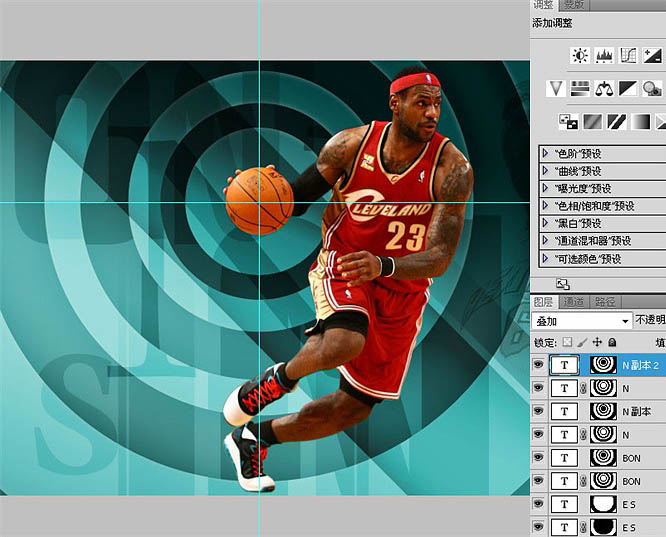Click the mask thumbnail of the unlinked E S layer
666x537 pixels.
tap(603, 504)
